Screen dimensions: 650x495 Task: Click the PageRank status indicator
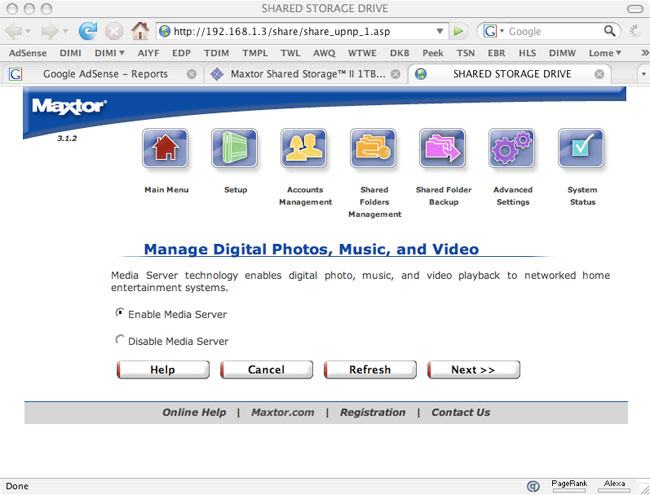(569, 485)
